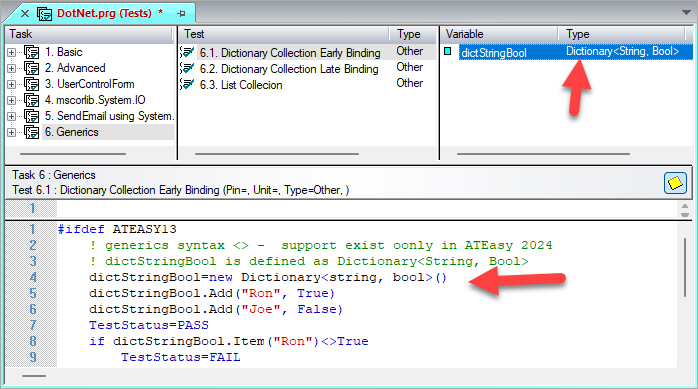Select the dictStringBool variable
The image size is (698, 389).
[x=494, y=53]
